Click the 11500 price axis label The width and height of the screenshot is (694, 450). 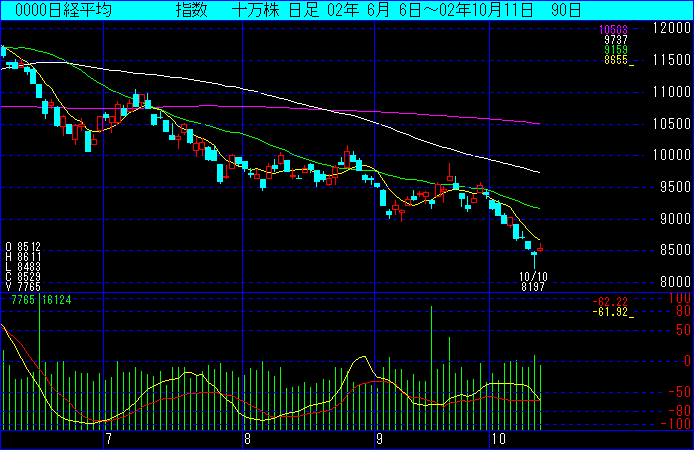672,60
